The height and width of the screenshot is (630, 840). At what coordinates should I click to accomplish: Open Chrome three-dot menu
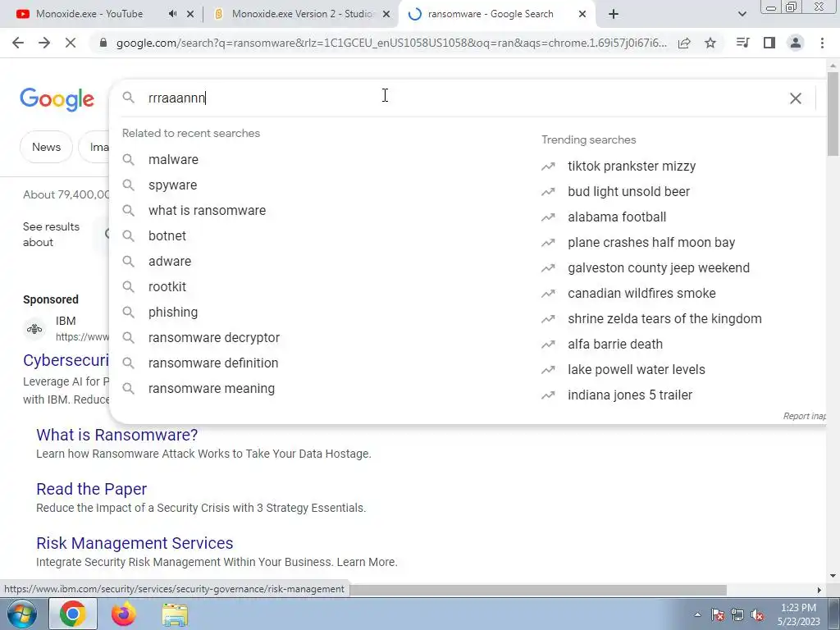click(x=822, y=43)
